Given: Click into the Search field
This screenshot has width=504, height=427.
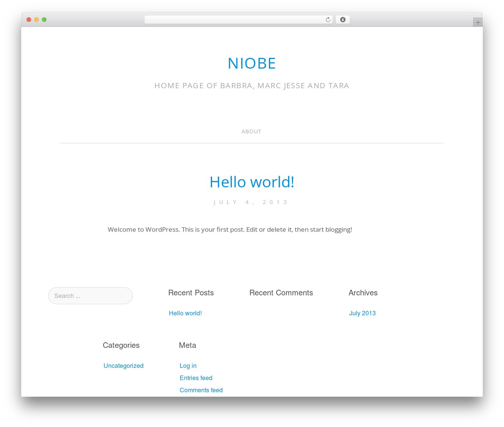Looking at the screenshot, I should coord(90,296).
